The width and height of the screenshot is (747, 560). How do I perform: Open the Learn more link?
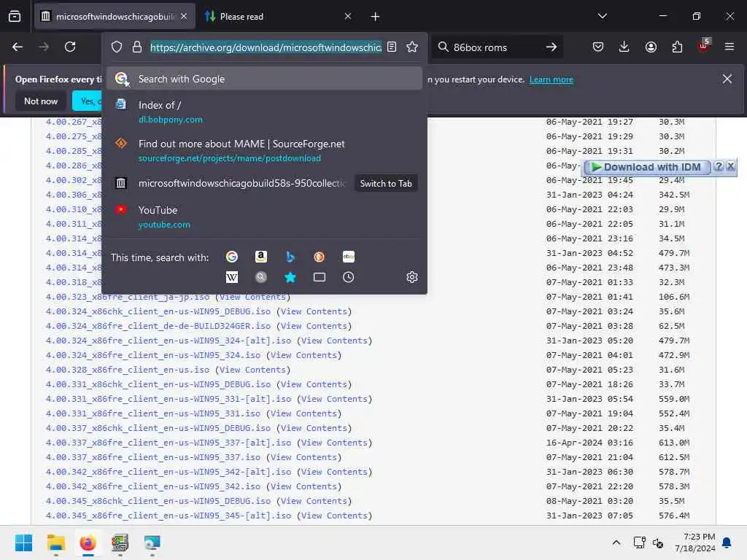[x=551, y=79]
